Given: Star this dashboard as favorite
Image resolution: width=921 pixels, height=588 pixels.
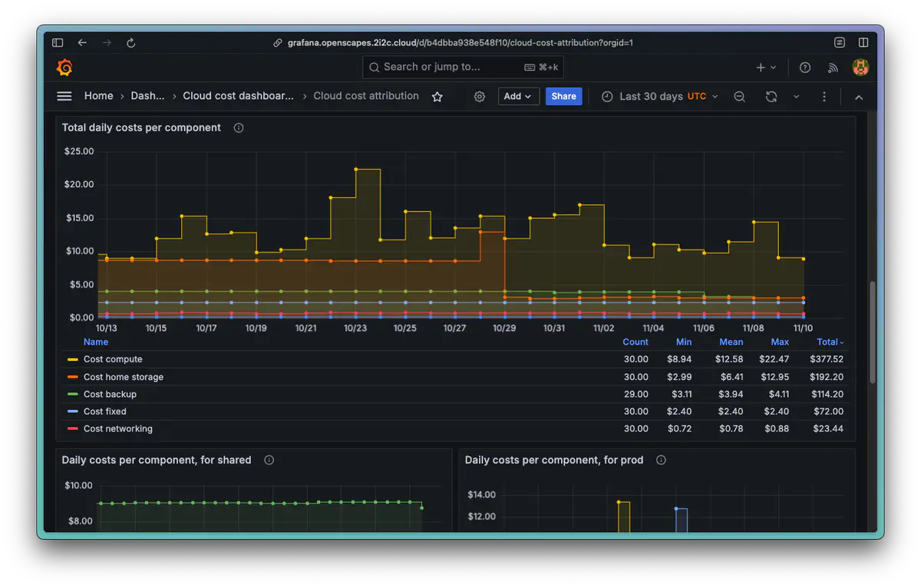Looking at the screenshot, I should (437, 97).
